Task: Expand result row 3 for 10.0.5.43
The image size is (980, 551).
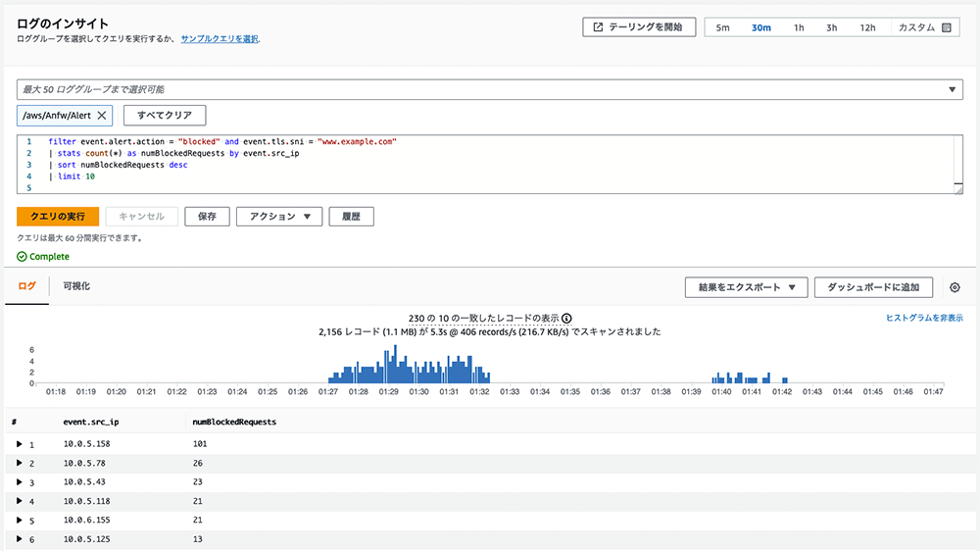Action: pos(20,482)
